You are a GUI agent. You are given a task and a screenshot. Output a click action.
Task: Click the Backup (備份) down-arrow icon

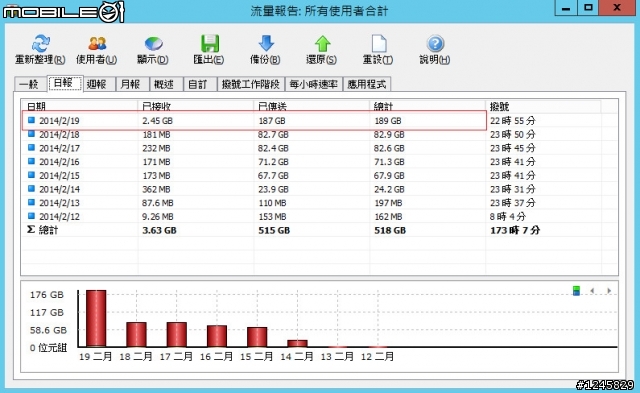266,43
